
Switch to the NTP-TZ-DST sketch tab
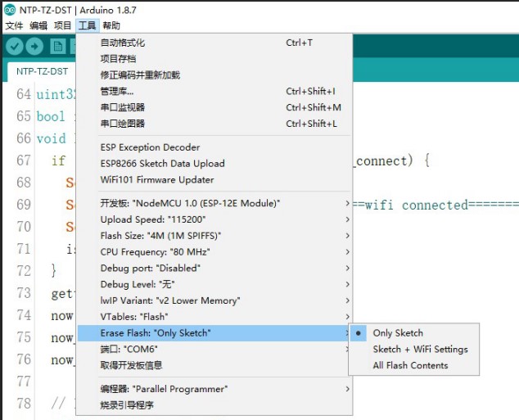point(42,71)
